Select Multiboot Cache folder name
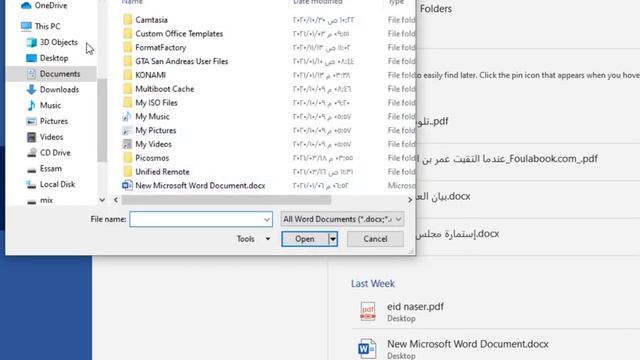 pyautogui.click(x=165, y=89)
